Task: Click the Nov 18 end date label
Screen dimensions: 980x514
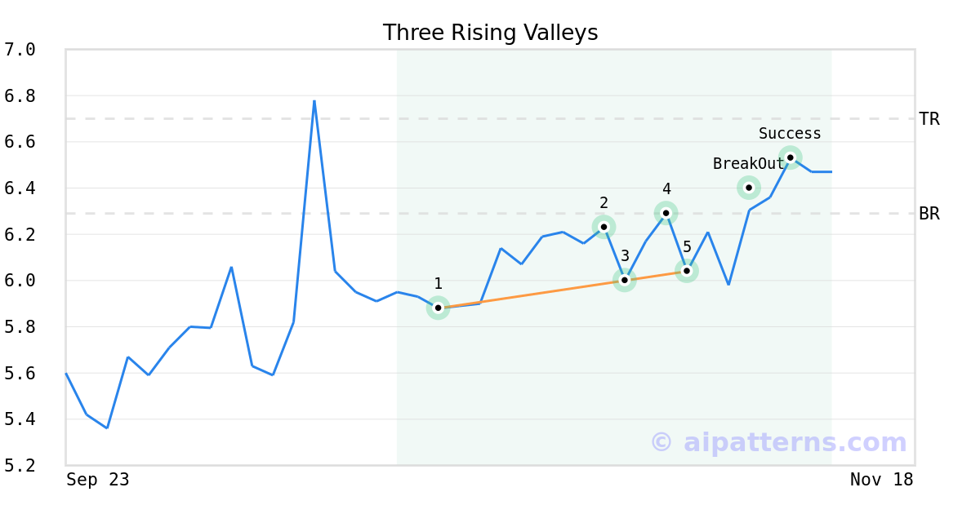Action: tap(881, 480)
